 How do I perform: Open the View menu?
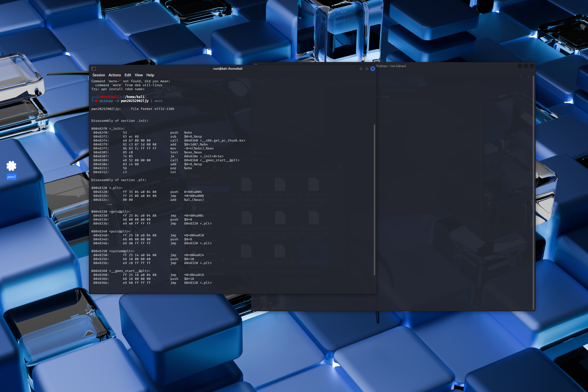139,75
